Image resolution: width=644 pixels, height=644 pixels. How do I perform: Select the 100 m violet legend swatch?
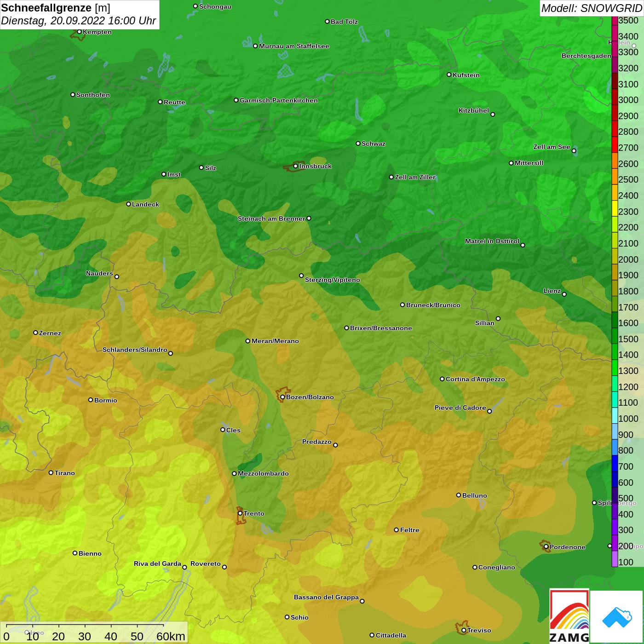pos(615,558)
